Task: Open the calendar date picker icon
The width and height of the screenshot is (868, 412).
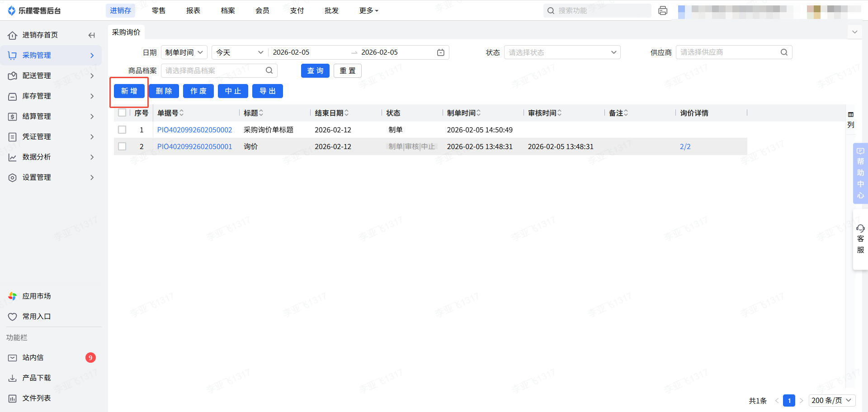Action: coord(440,52)
